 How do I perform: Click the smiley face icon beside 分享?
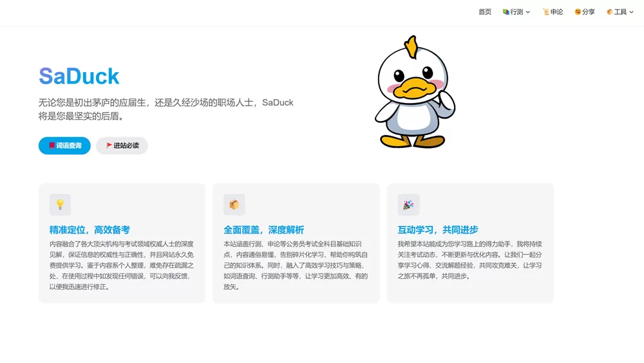tap(578, 12)
